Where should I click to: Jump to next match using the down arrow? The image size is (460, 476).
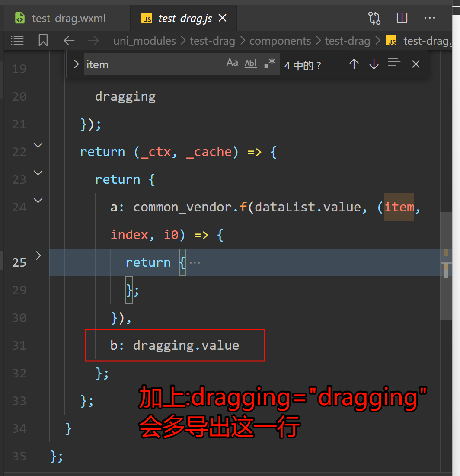tap(374, 64)
